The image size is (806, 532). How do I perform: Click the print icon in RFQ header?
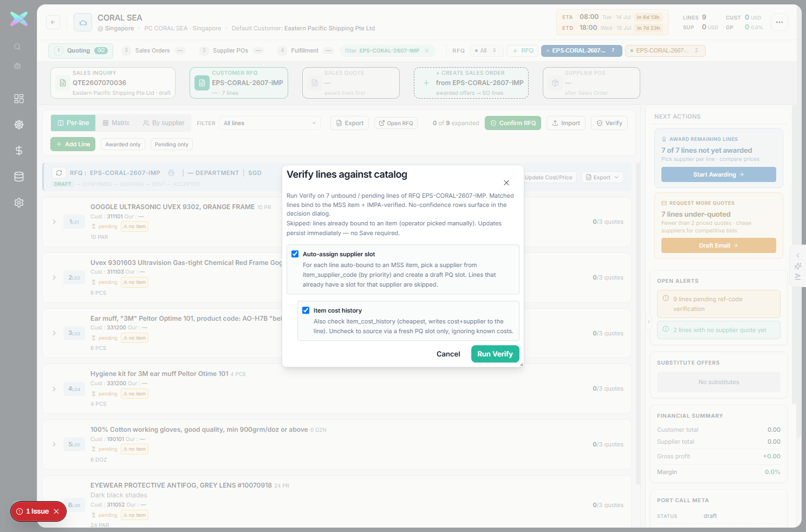point(171,173)
